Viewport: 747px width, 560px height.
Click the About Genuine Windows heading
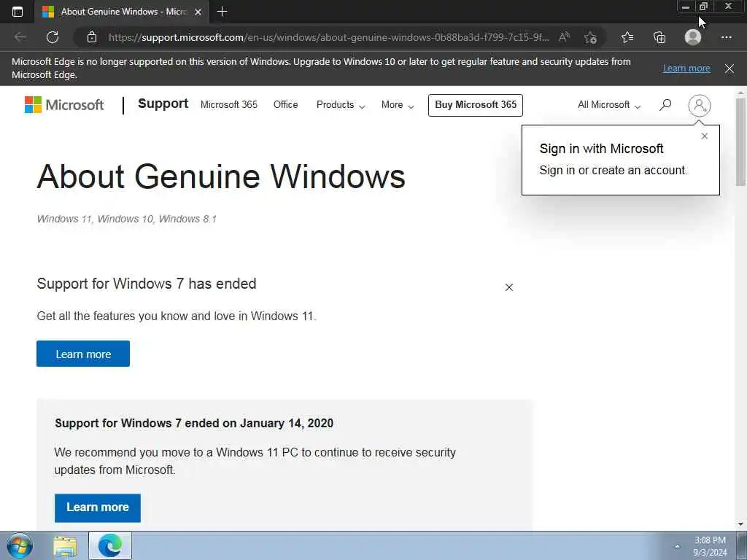pyautogui.click(x=221, y=176)
